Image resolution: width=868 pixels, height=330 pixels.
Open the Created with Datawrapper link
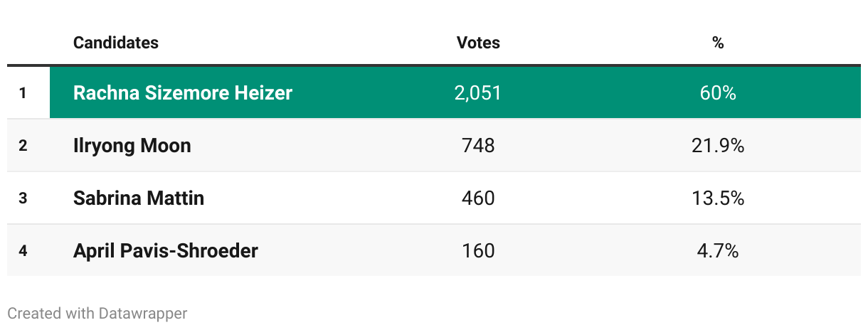(97, 313)
